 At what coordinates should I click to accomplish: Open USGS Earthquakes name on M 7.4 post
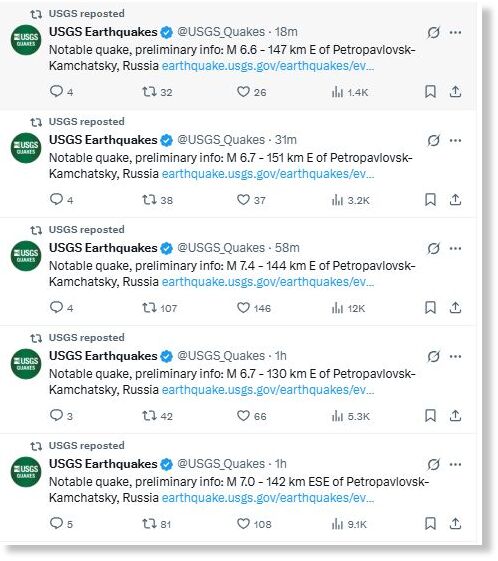tap(103, 248)
